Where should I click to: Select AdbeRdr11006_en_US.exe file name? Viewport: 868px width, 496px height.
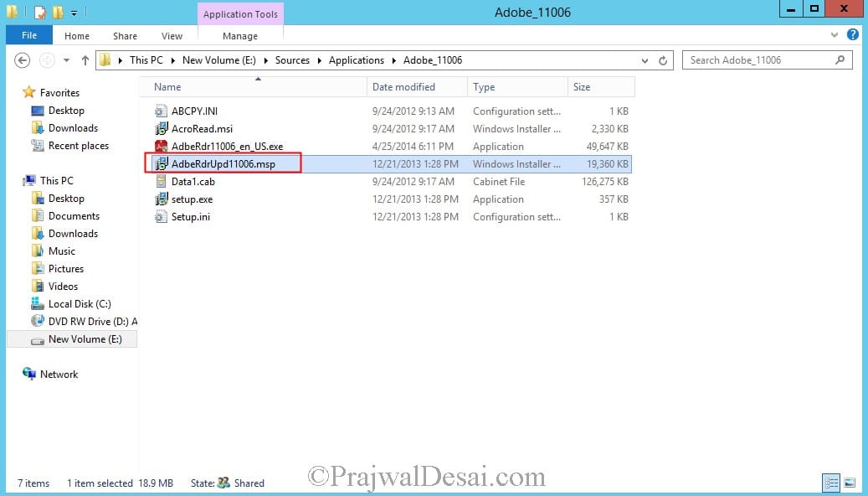227,147
